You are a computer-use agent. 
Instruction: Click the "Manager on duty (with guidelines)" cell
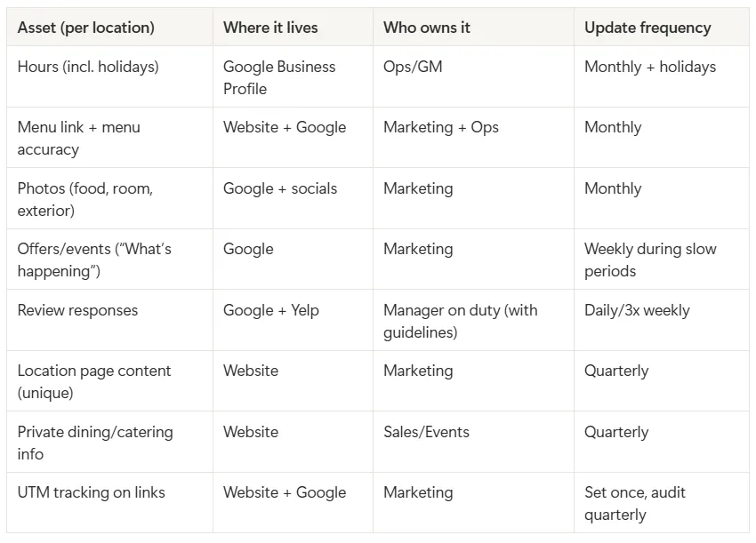coord(461,321)
